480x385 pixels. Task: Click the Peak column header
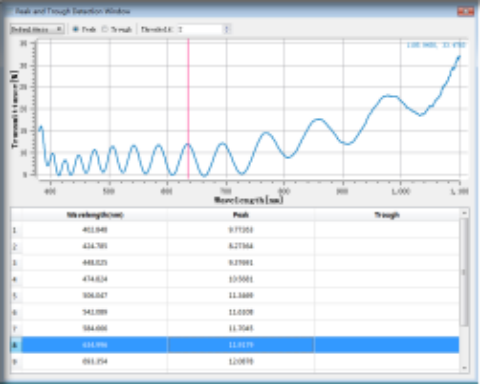(241, 215)
